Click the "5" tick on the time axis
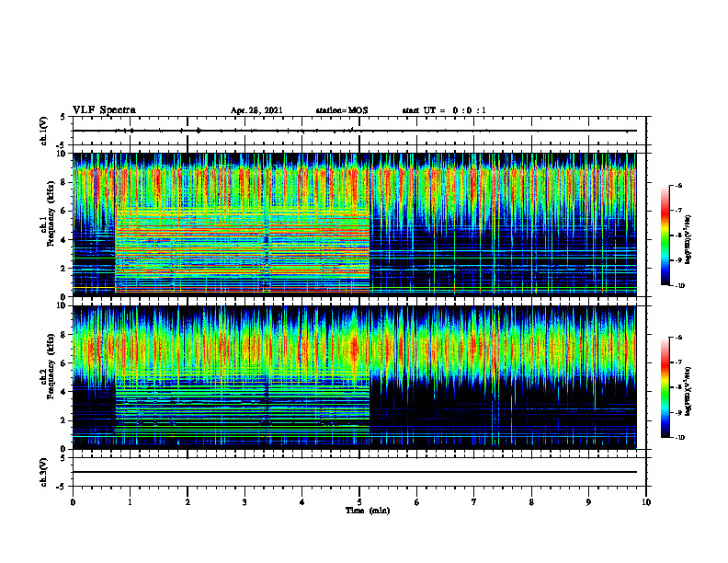 359,502
